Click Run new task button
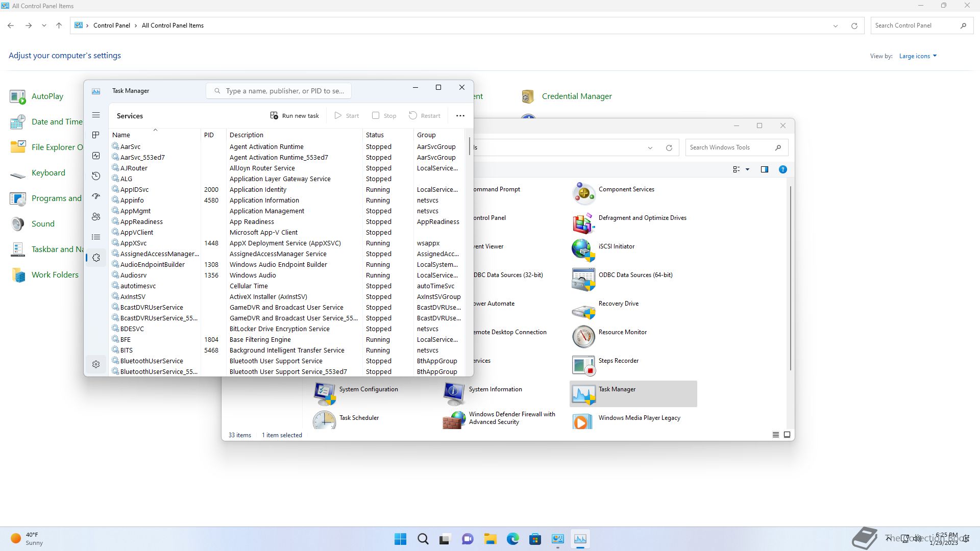This screenshot has height=551, width=980. click(295, 116)
